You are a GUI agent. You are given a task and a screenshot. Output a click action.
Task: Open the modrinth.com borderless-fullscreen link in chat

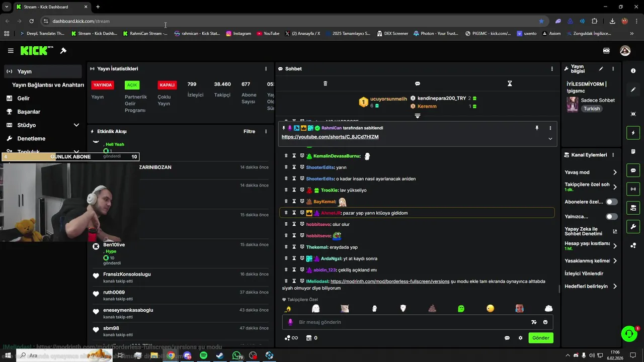(x=390, y=282)
